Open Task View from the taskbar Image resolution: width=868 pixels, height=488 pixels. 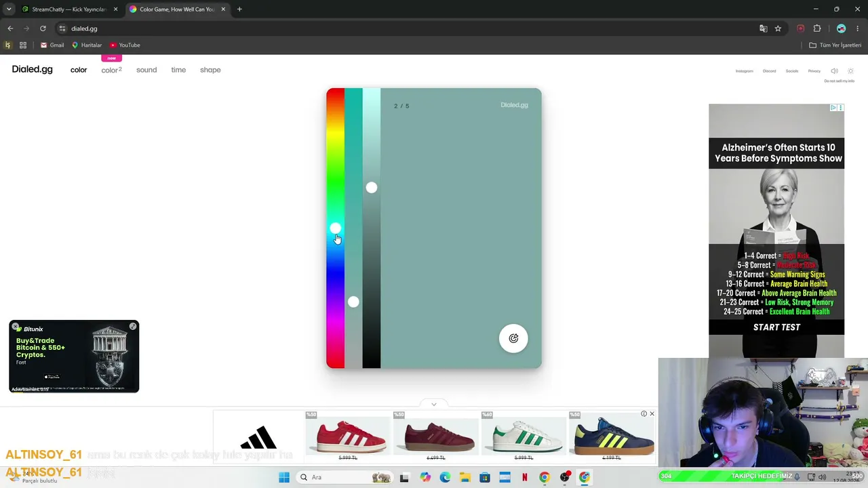(404, 477)
